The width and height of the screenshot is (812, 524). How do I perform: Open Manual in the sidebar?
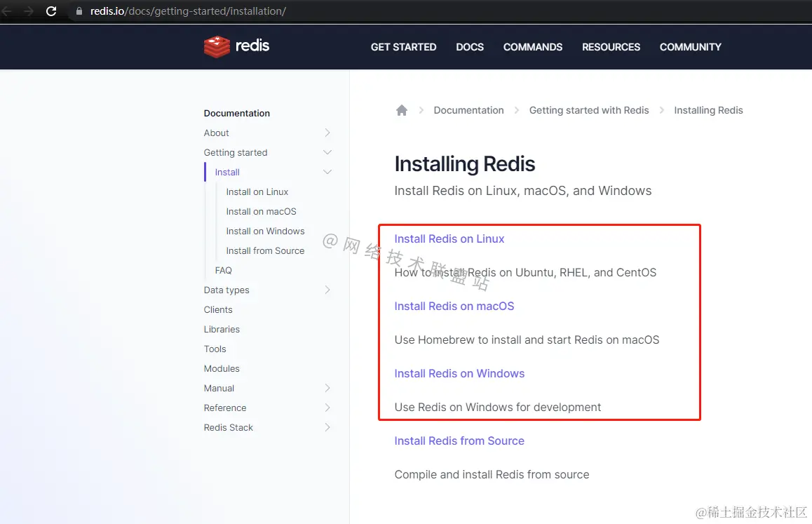point(219,388)
